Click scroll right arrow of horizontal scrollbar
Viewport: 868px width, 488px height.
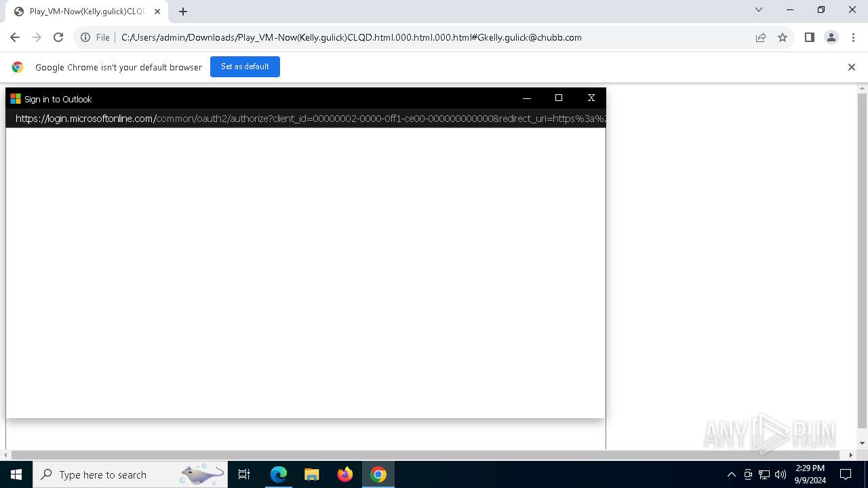tap(850, 455)
